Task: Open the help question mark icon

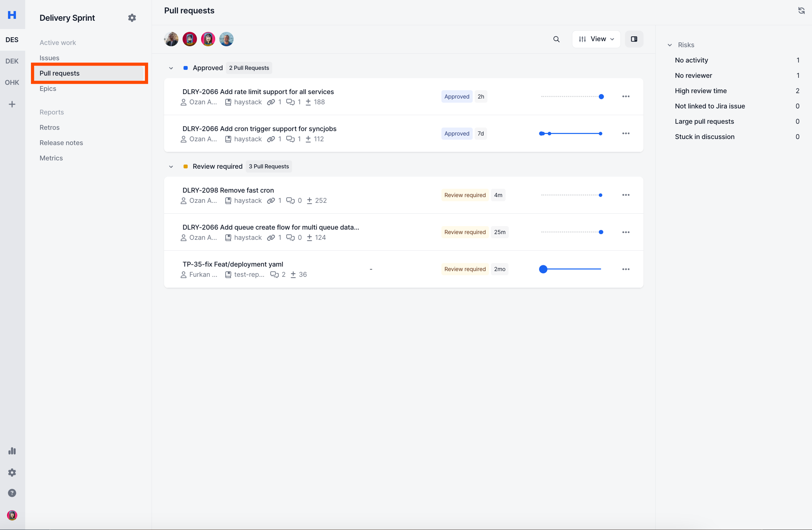Action: coord(12,493)
